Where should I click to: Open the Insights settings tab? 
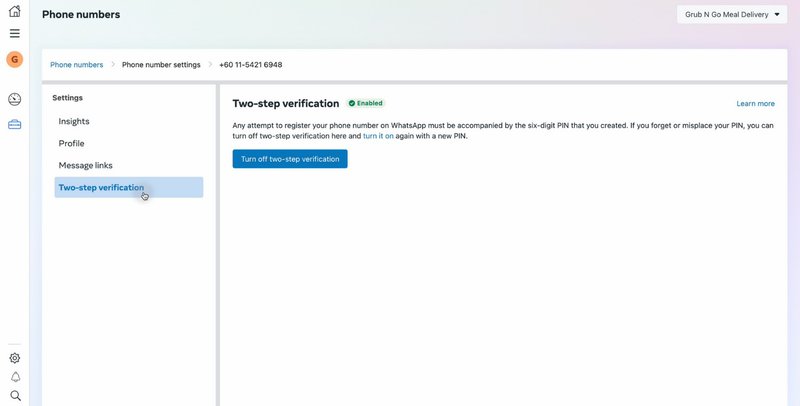click(x=129, y=121)
